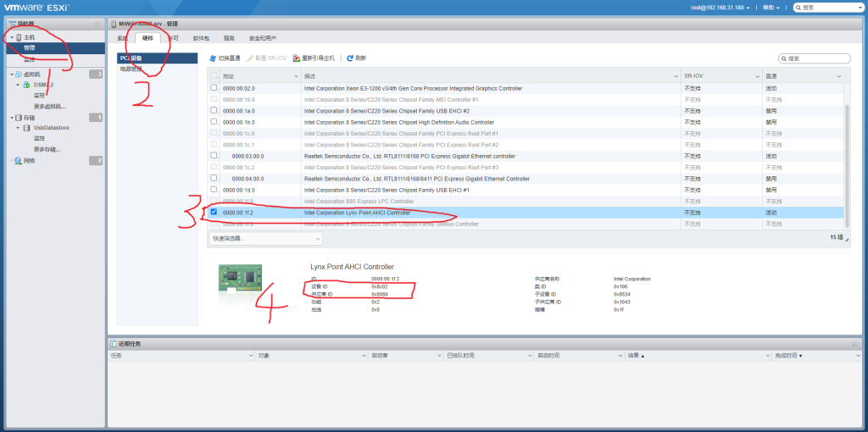This screenshot has width=868, height=432.
Task: Open 更多存储... link in navigator
Action: click(x=47, y=149)
